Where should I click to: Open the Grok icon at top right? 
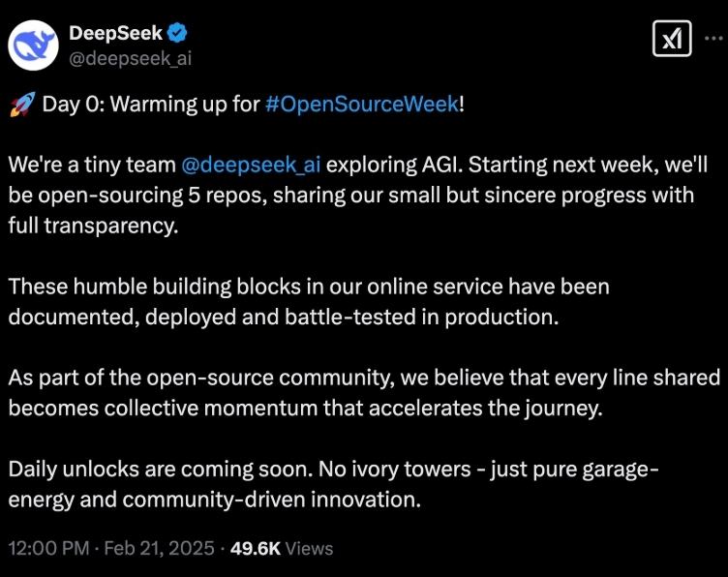click(672, 39)
